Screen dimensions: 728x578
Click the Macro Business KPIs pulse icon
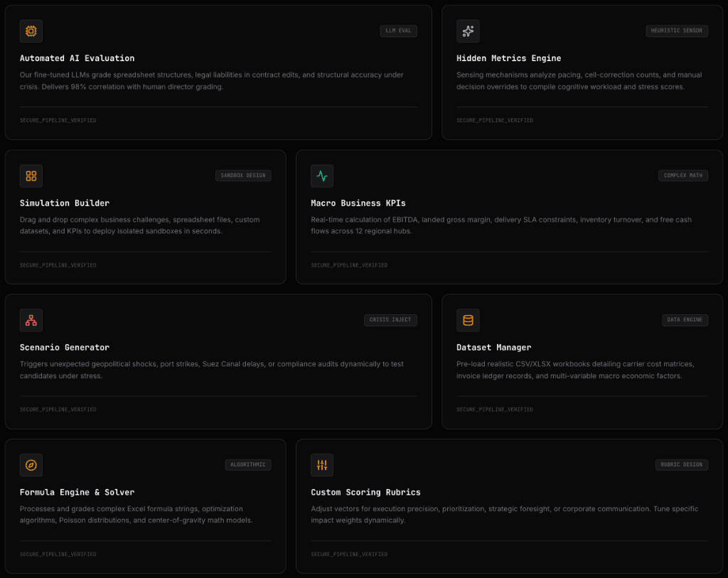tap(322, 176)
